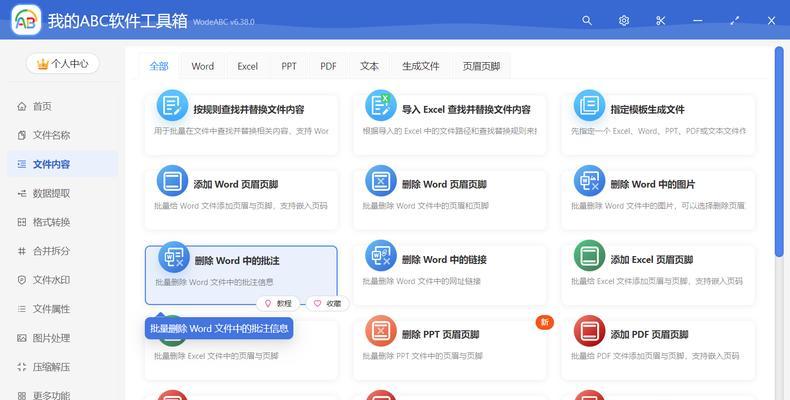Click the 新 badge on PPT card
Viewport: 790px width, 400px height.
(x=545, y=322)
